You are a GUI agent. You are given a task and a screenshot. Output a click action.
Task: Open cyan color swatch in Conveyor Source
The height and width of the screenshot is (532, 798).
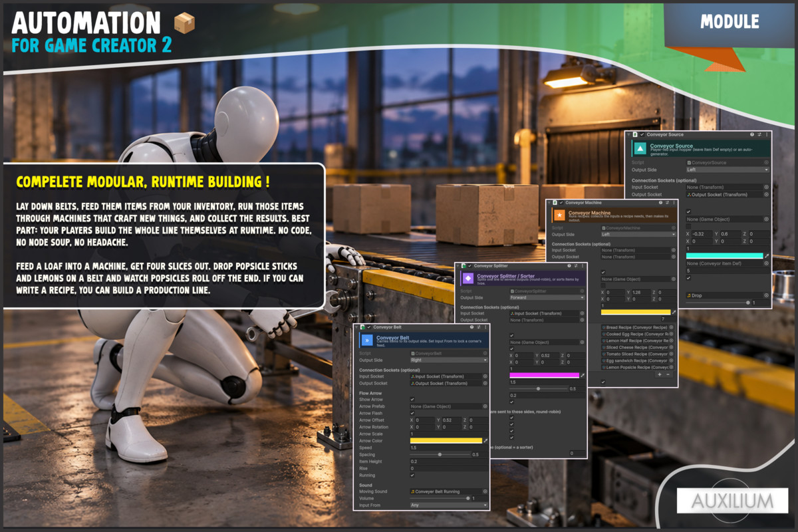point(724,255)
